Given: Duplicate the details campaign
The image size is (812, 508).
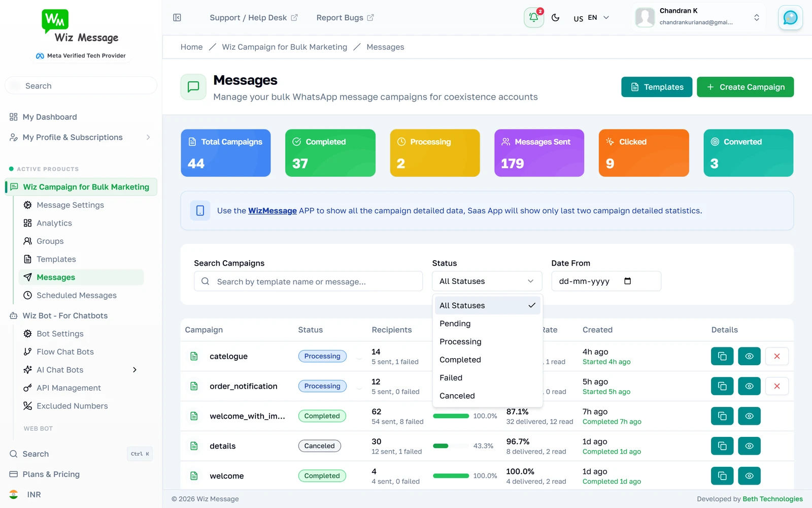Looking at the screenshot, I should click(x=722, y=446).
